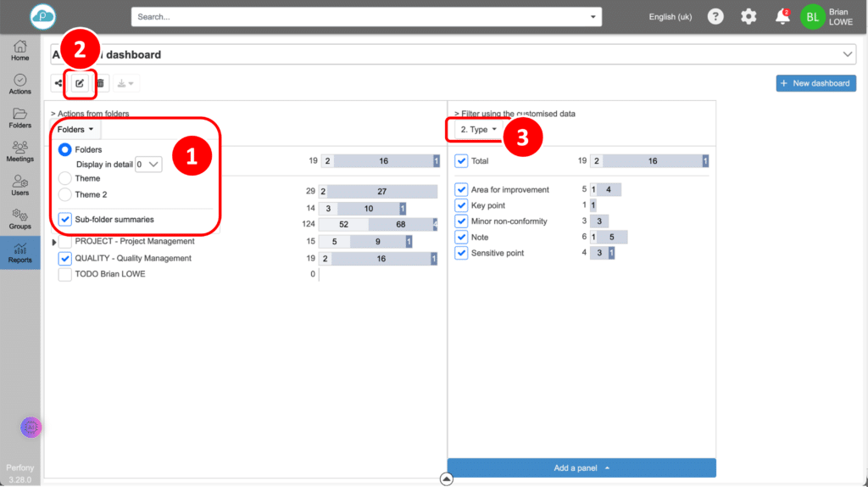Click the BL user avatar
The width and height of the screenshot is (868, 487).
(813, 17)
